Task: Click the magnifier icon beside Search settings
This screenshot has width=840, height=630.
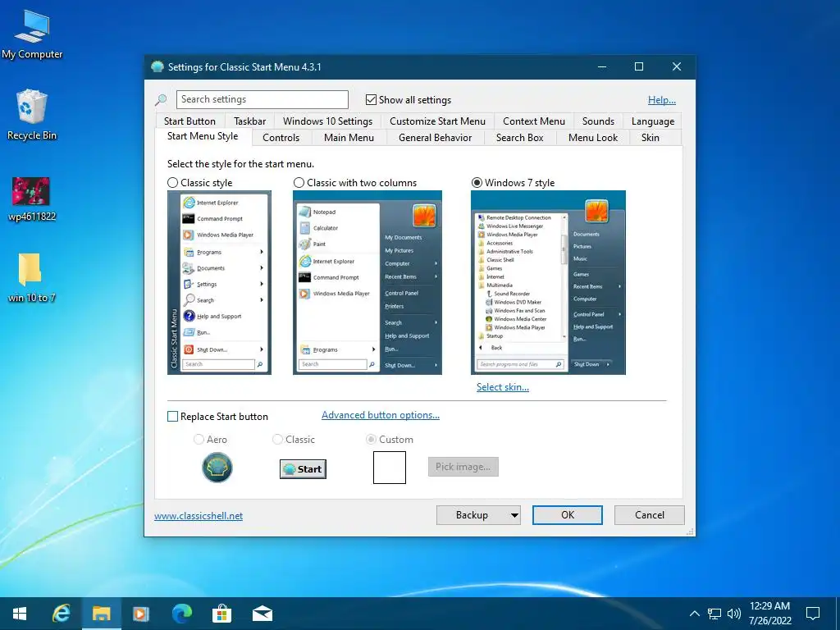Action: click(x=161, y=99)
